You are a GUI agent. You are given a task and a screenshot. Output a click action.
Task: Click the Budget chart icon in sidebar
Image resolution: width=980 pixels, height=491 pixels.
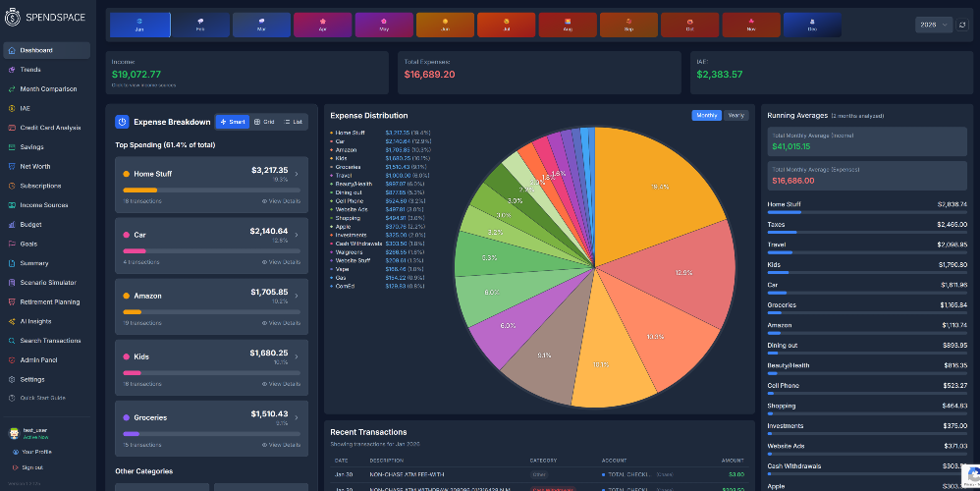[12, 224]
